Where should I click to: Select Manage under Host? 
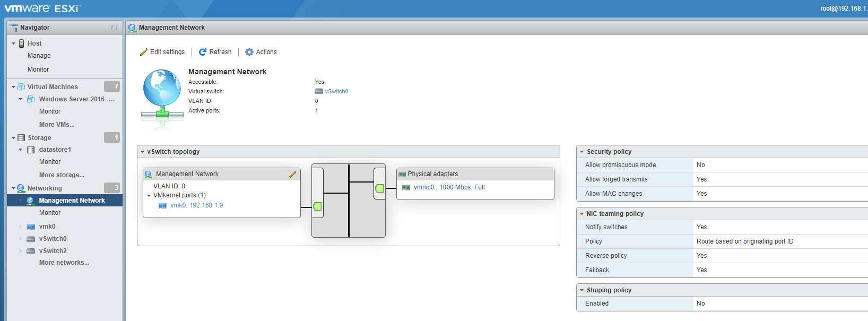tap(39, 56)
